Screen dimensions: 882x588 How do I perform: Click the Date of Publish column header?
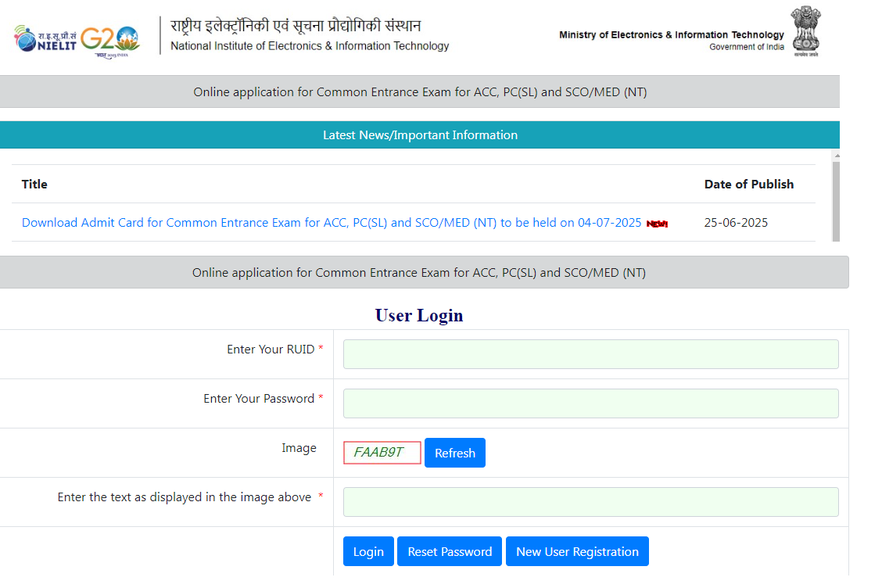749,184
